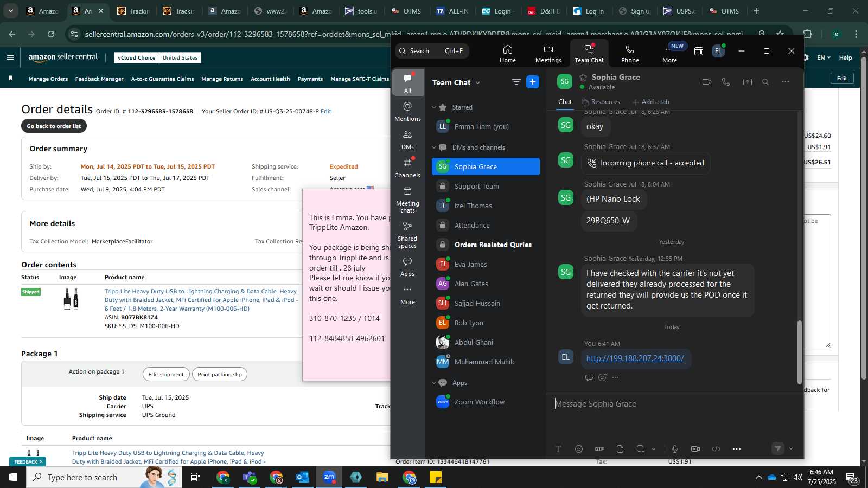
Task: Click EL profile avatar in Zoom
Action: point(718,51)
